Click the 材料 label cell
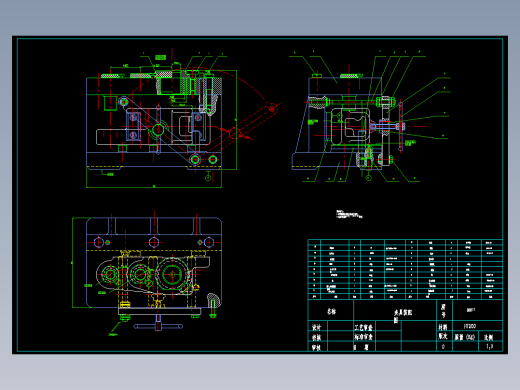This screenshot has width=520, height=390. coord(443,327)
